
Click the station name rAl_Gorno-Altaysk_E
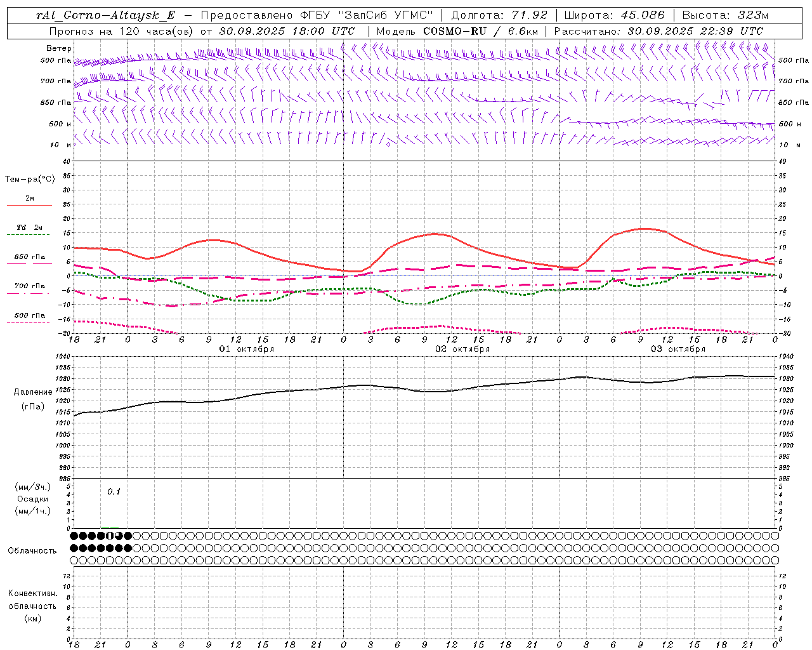[x=106, y=15]
